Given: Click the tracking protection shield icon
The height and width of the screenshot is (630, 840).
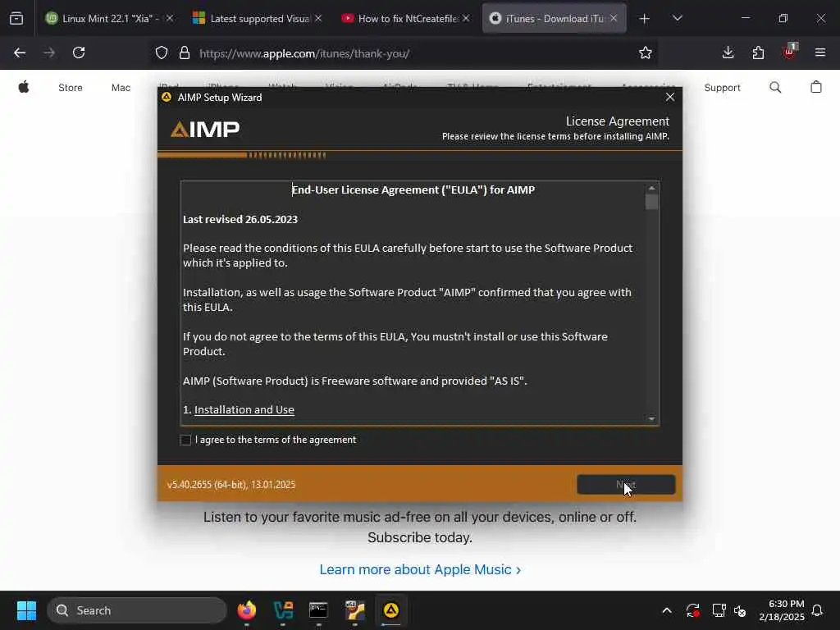Looking at the screenshot, I should click(x=162, y=53).
